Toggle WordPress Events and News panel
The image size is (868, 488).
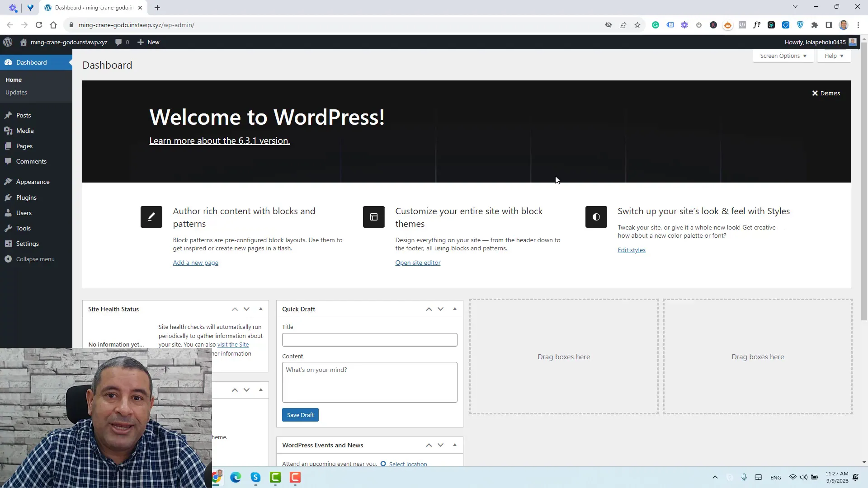(x=455, y=445)
